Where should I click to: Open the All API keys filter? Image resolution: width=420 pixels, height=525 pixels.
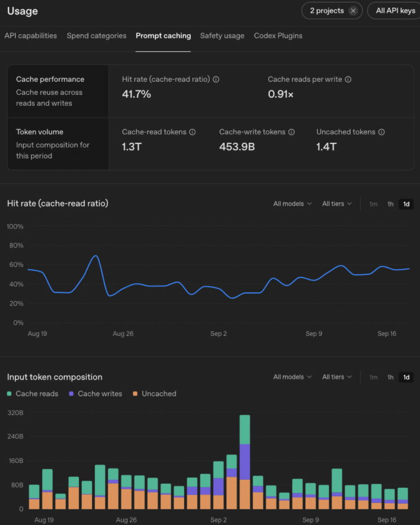(x=395, y=11)
